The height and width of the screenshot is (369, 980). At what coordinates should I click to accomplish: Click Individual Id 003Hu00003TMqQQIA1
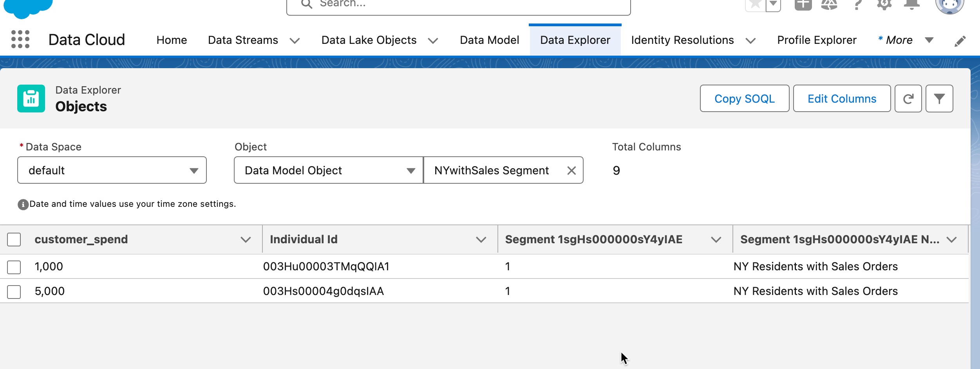(326, 266)
